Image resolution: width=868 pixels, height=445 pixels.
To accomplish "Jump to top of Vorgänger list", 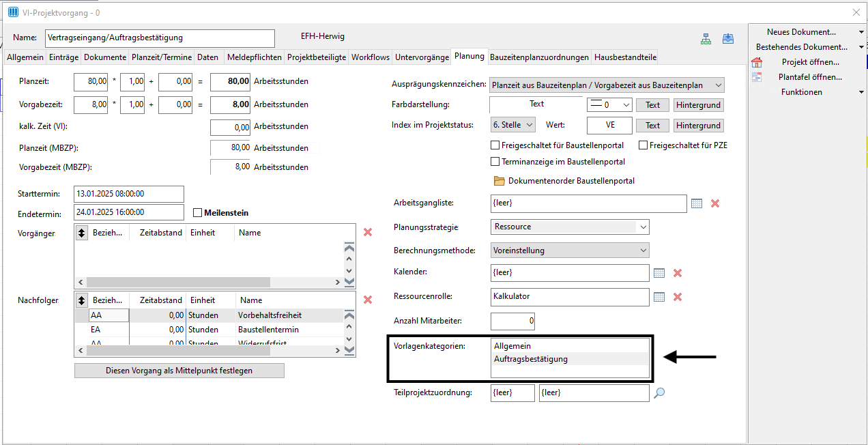I will click(349, 247).
